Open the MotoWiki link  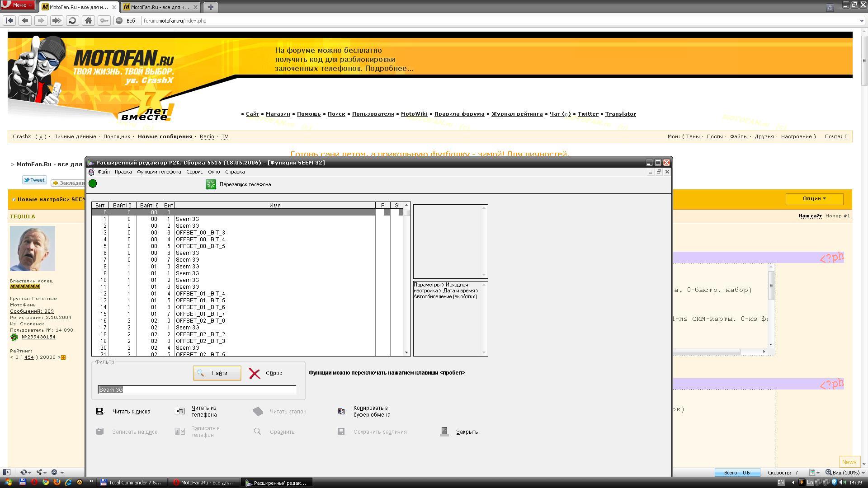click(x=414, y=114)
